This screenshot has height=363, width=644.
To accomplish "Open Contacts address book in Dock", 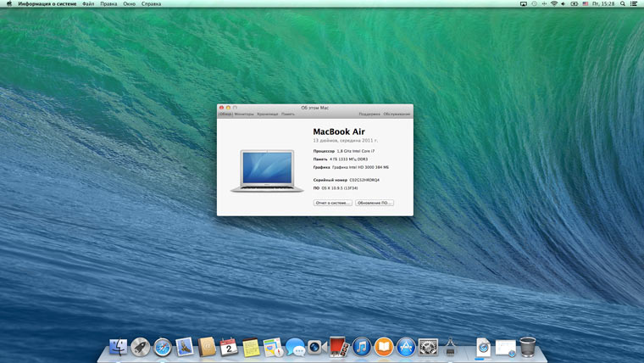I will pos(207,347).
